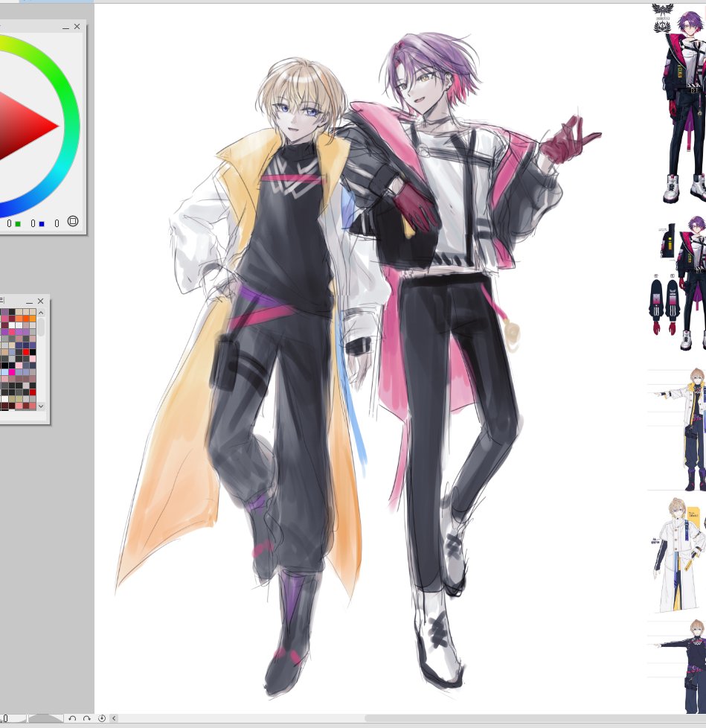This screenshot has height=728, width=706.
Task: Click the circled-square icon in color wheel panel
Action: [x=73, y=221]
